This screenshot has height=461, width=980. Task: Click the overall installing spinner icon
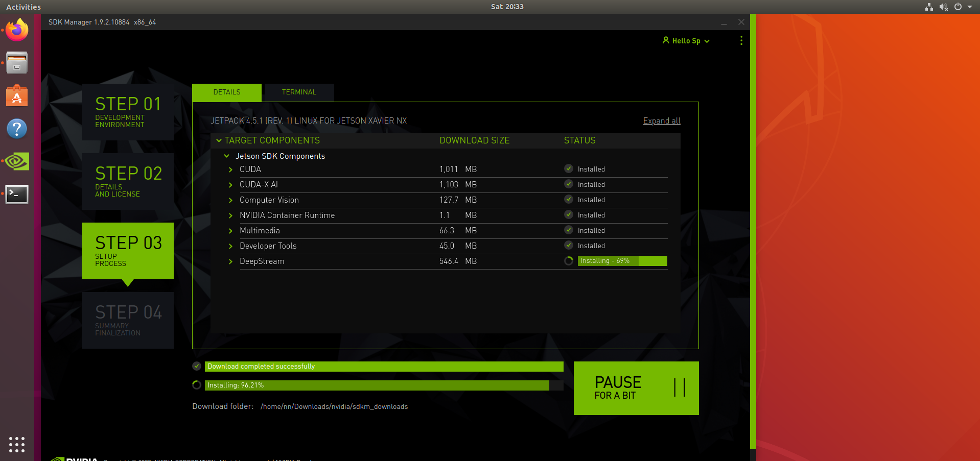(197, 385)
